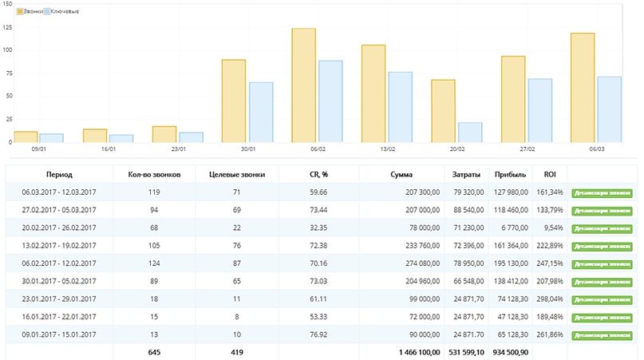Toggle the yellow Звонки legend swatch
Image resolution: width=644 pixels, height=360 pixels.
pos(19,11)
